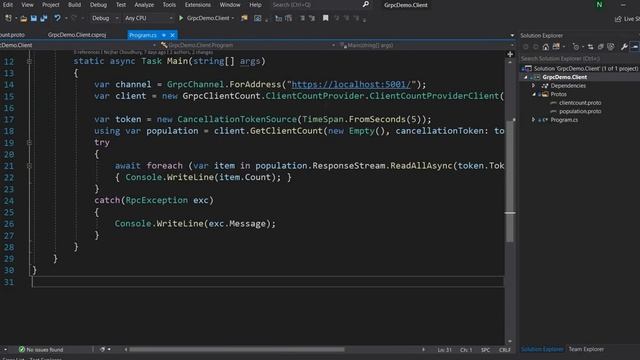The height and width of the screenshot is (360, 640).
Task: Switch to the GrpcDemo.Client.csproj tab
Action: (x=77, y=35)
